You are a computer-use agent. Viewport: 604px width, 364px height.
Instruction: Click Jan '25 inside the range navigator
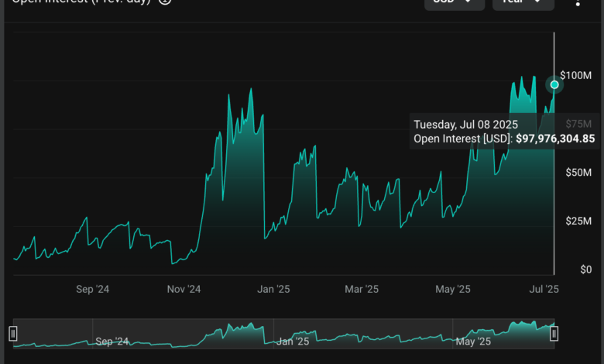(294, 341)
